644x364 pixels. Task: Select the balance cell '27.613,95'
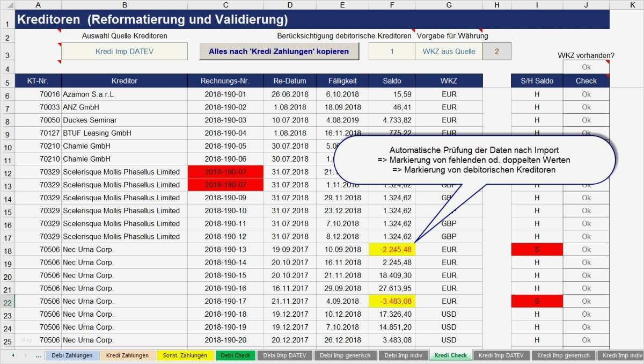(392, 288)
